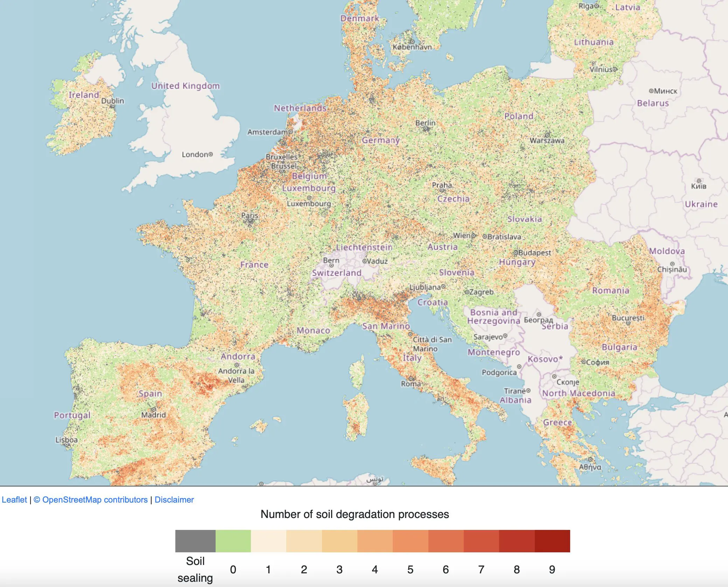Click the orange legend swatch for 5

click(410, 541)
